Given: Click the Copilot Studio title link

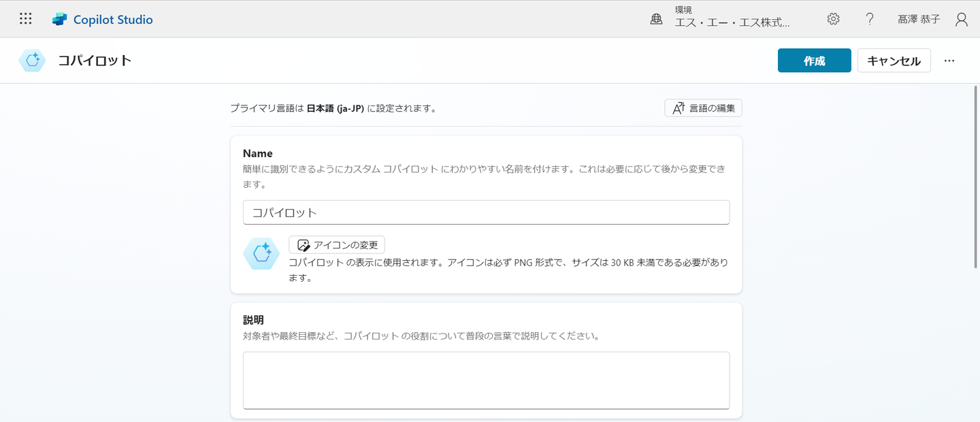Looking at the screenshot, I should pyautogui.click(x=113, y=20).
